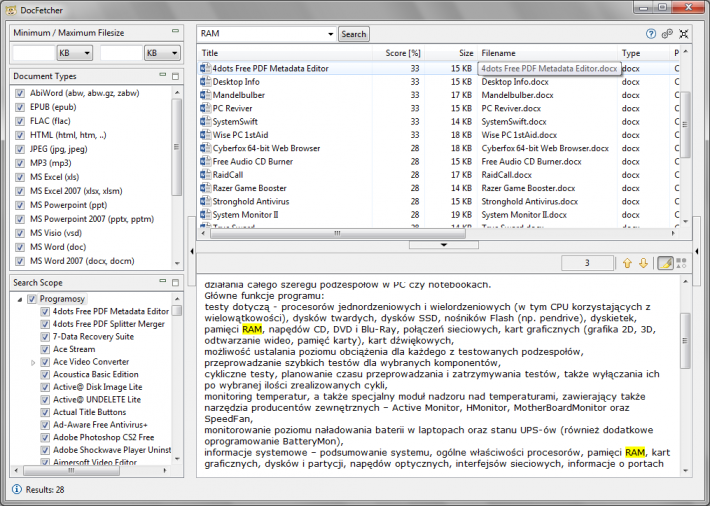
Task: Sort results by Size column
Action: [x=451, y=53]
